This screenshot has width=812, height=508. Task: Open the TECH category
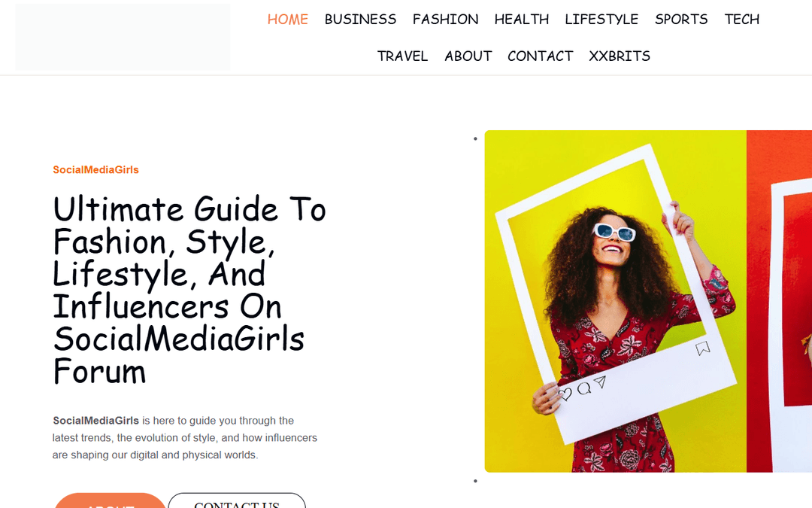[x=741, y=19]
